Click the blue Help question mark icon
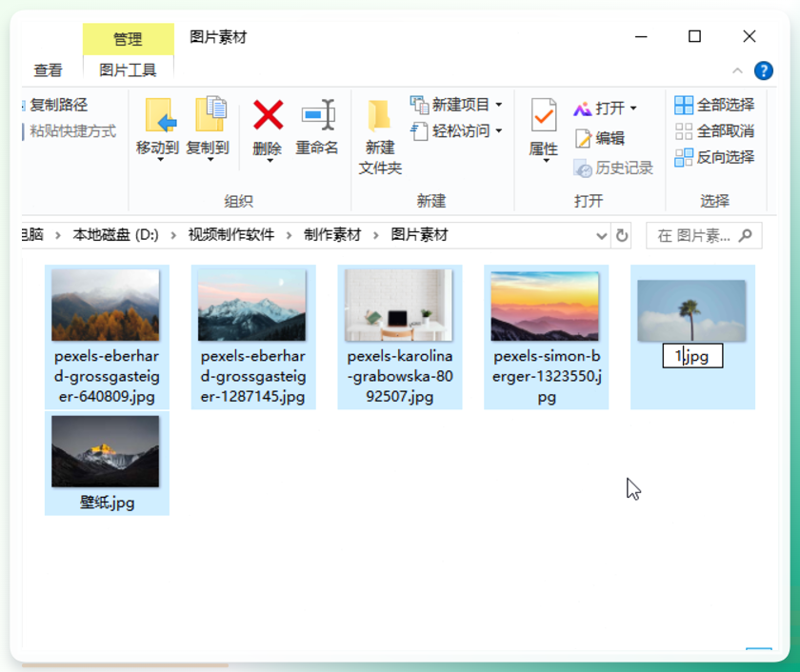The image size is (800, 672). click(x=763, y=70)
